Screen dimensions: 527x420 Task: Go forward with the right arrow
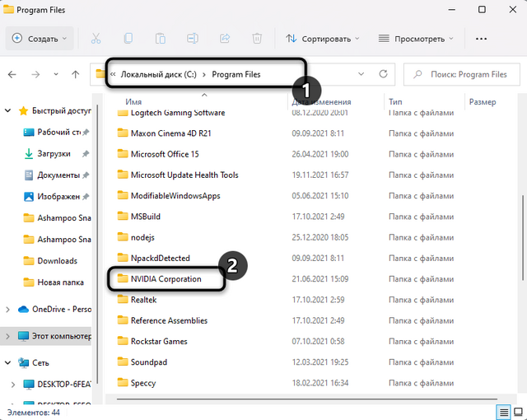[x=35, y=74]
